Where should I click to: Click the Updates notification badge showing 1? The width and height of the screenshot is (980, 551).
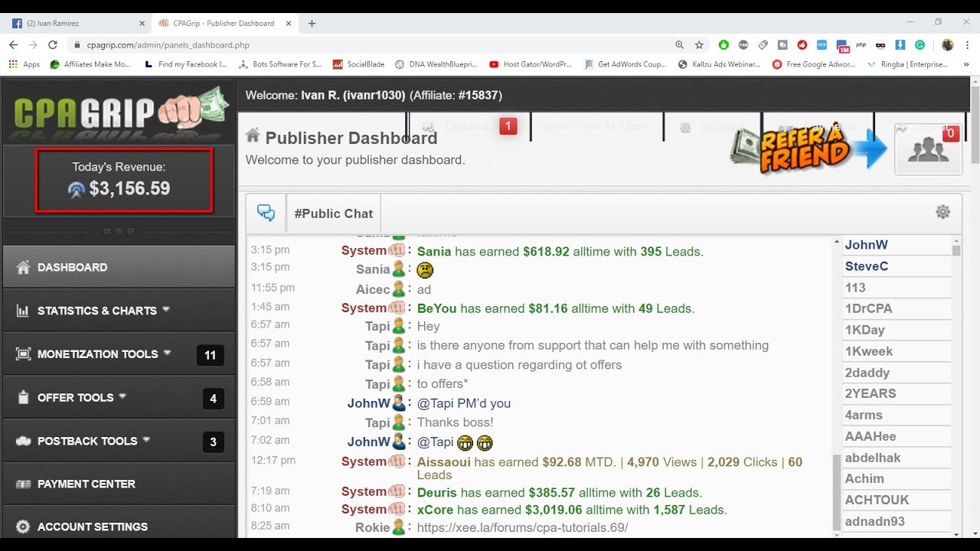[508, 126]
